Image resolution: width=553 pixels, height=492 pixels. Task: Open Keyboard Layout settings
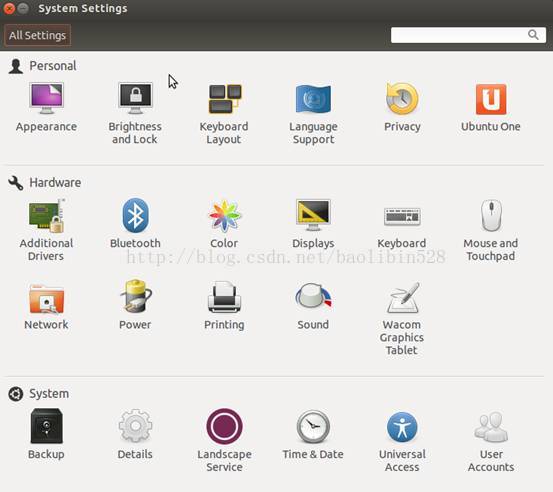click(224, 113)
